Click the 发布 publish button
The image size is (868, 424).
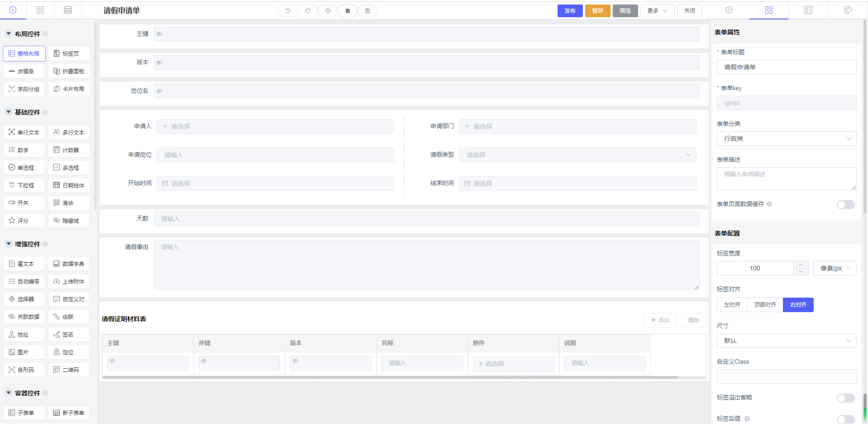click(570, 11)
